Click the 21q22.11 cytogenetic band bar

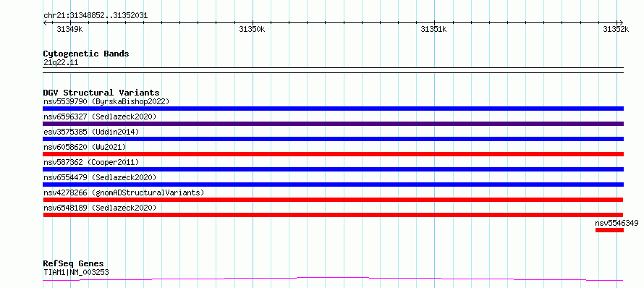click(x=333, y=70)
